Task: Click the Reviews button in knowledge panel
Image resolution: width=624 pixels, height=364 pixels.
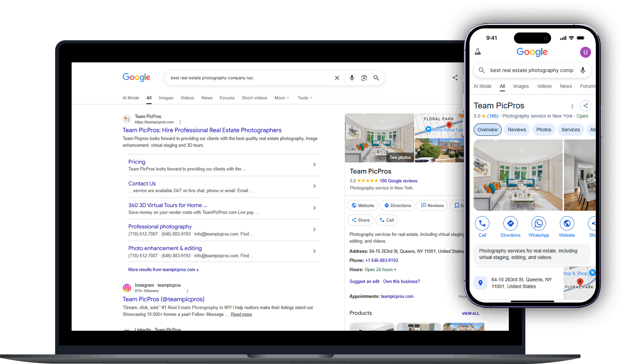Action: (432, 205)
